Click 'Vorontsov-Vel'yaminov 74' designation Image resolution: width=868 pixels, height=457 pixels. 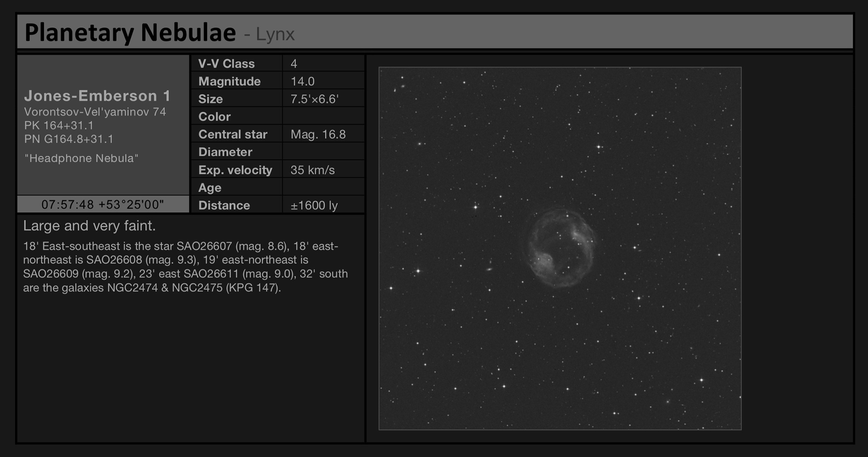(95, 112)
